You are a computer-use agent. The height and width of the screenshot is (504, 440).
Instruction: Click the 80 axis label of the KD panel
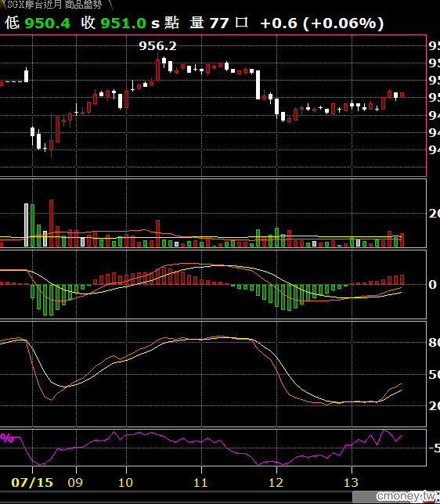435,343
